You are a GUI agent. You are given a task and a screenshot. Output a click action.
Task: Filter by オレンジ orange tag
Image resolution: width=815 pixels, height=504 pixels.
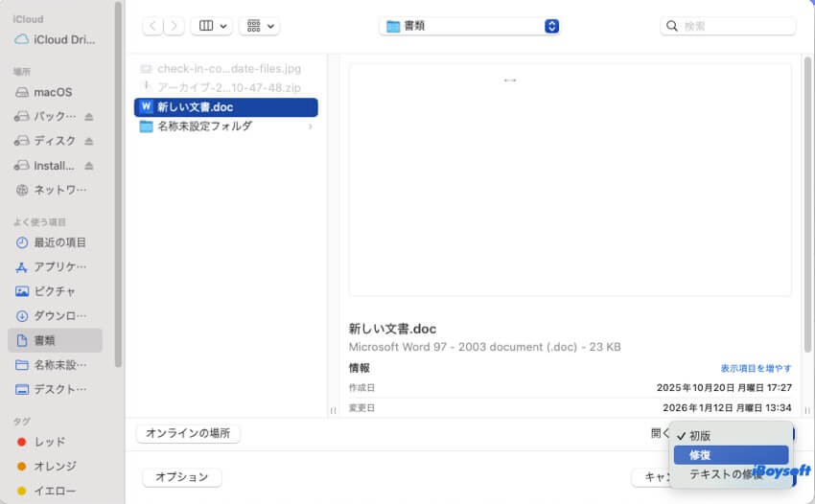click(47, 466)
